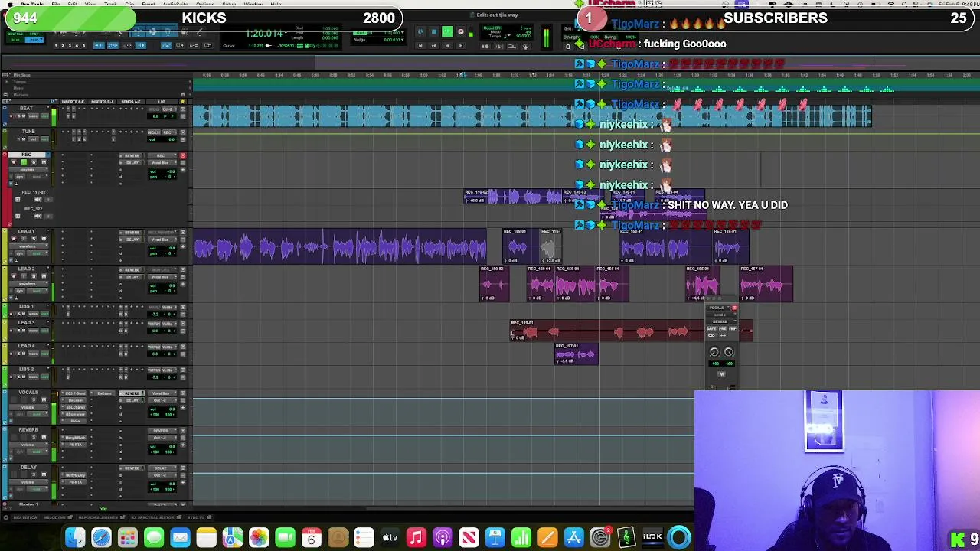Mute the REC_110-02 playlist lane
980x551 pixels.
38,200
